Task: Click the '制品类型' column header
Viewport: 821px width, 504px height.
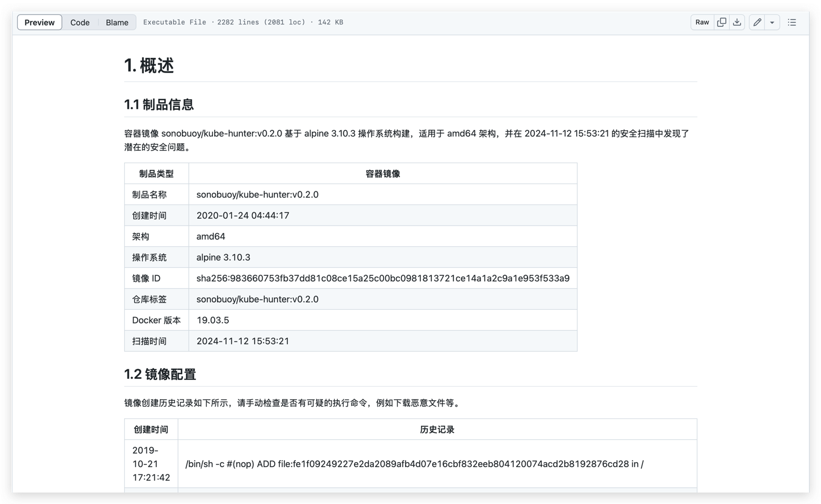Action: pyautogui.click(x=156, y=174)
